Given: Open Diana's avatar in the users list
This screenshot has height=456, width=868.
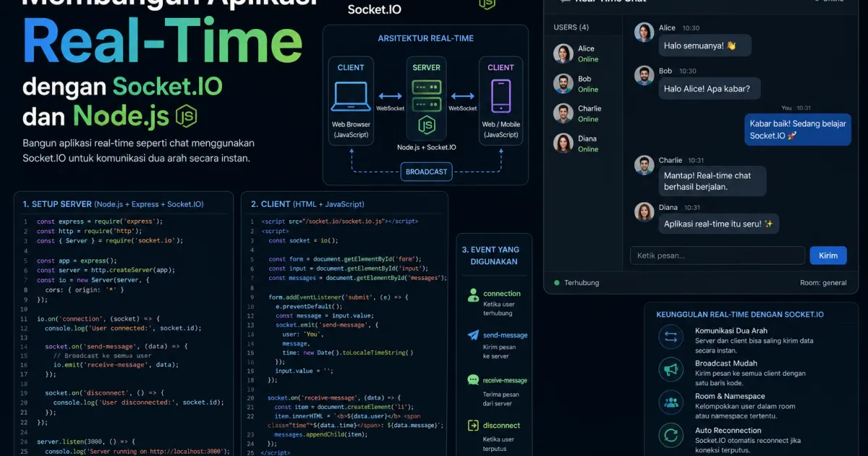Looking at the screenshot, I should pyautogui.click(x=563, y=143).
